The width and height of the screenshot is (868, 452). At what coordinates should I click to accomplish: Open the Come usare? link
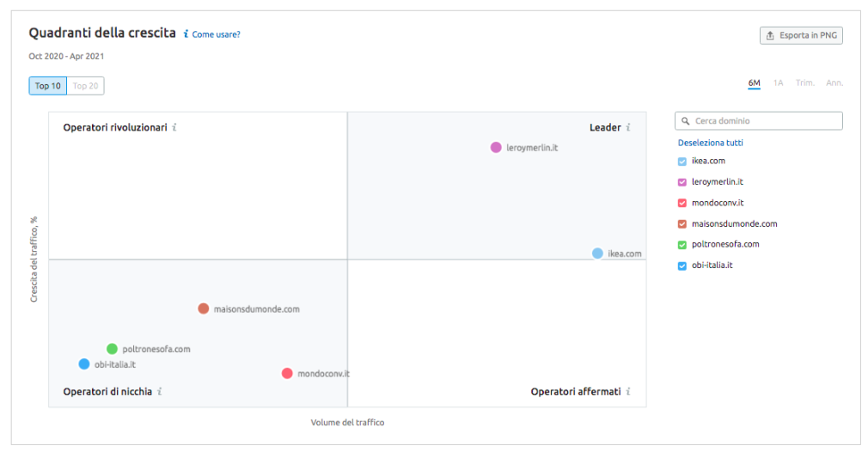point(216,34)
